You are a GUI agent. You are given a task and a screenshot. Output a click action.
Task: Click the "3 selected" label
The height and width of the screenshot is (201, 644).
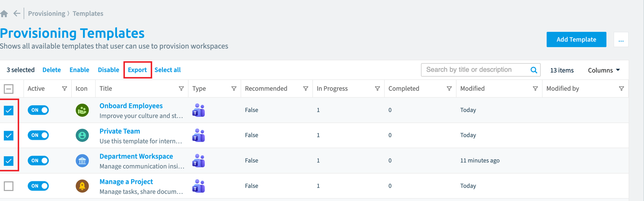pos(21,70)
